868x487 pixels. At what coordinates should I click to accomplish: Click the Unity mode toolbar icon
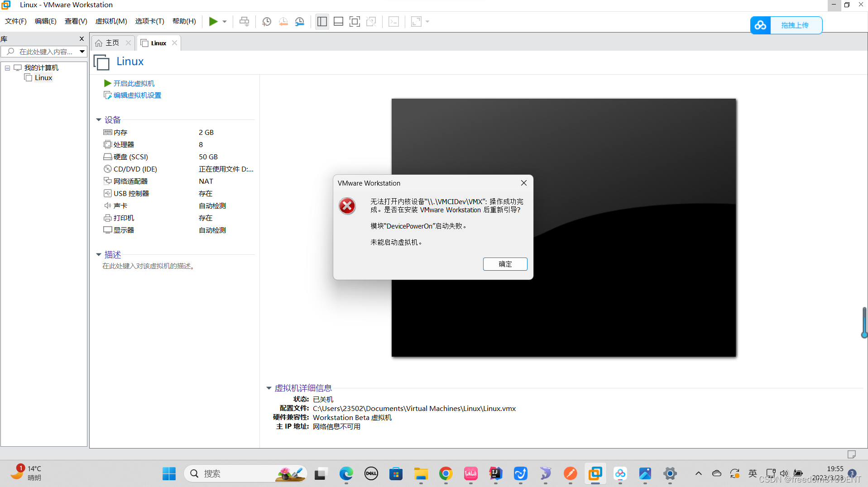click(x=371, y=21)
